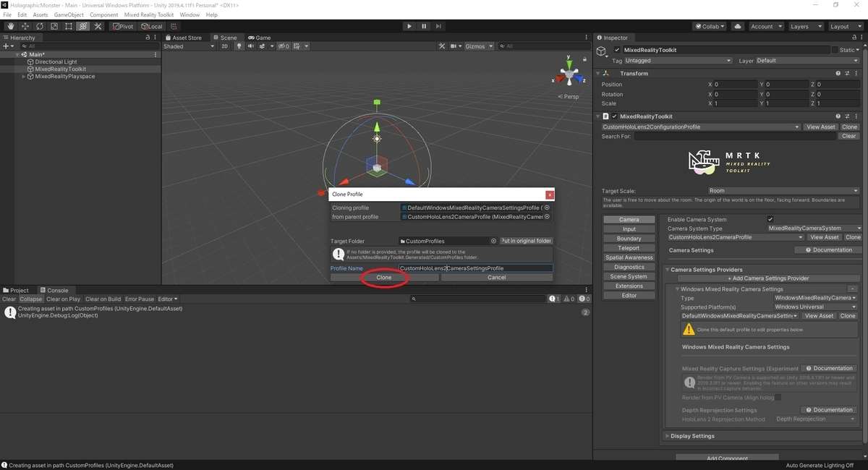Image resolution: width=868 pixels, height=470 pixels.
Task: Open Layers dropdown in toolbar
Action: click(x=805, y=26)
